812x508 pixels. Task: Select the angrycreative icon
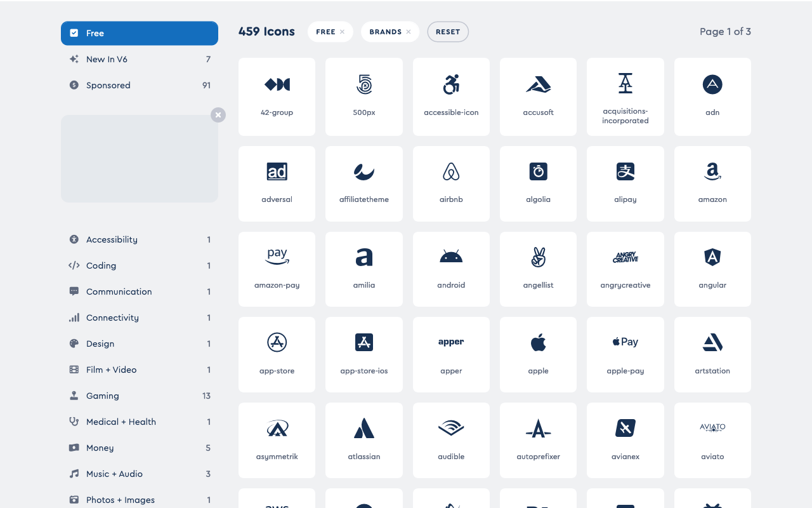(x=625, y=269)
